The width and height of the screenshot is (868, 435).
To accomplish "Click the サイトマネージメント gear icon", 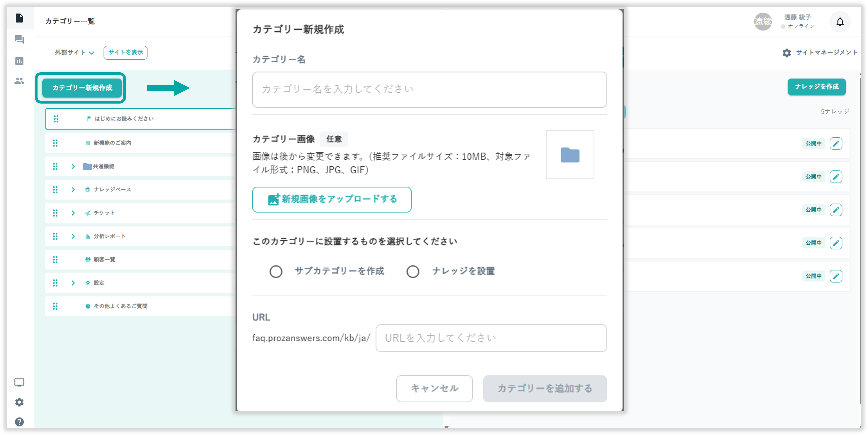I will pos(786,53).
